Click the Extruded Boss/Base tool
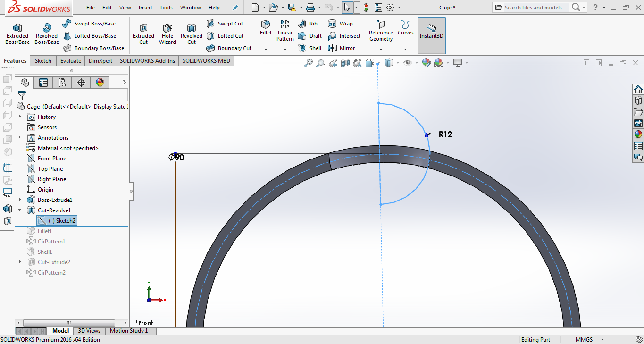The height and width of the screenshot is (344, 644). point(17,34)
